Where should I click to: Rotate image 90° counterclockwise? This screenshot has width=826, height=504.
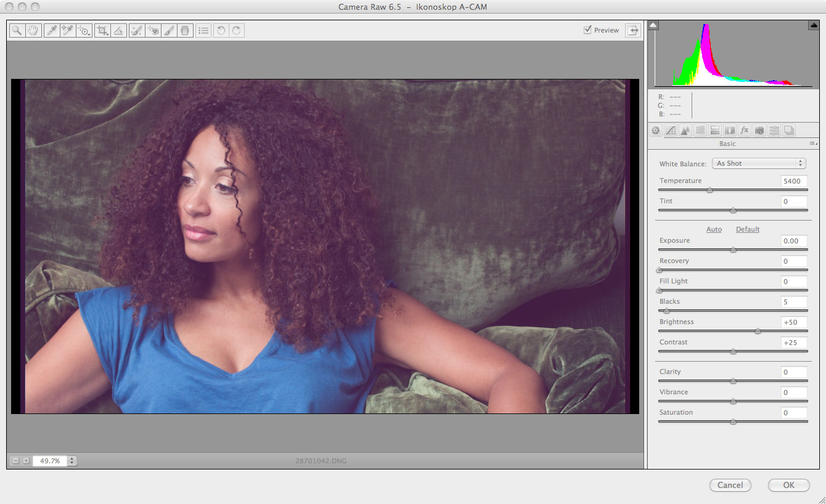(x=221, y=30)
